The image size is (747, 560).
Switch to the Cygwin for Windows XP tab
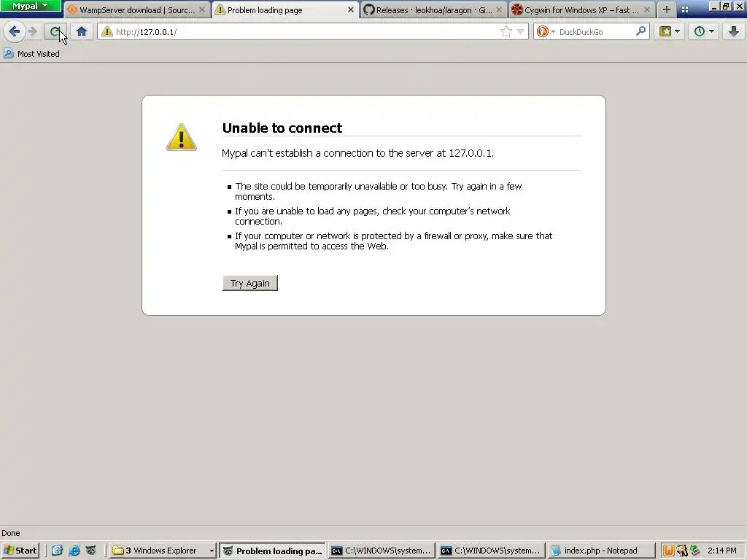coord(581,10)
